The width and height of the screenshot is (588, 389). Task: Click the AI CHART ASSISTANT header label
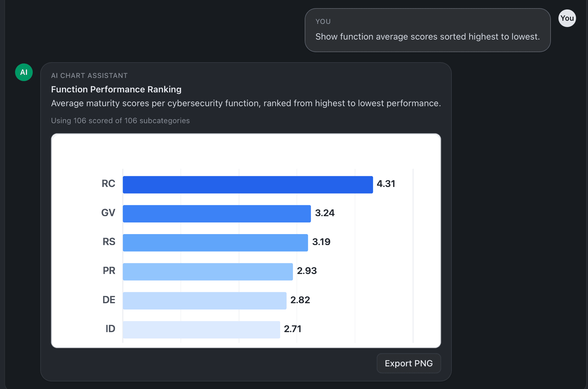point(89,75)
